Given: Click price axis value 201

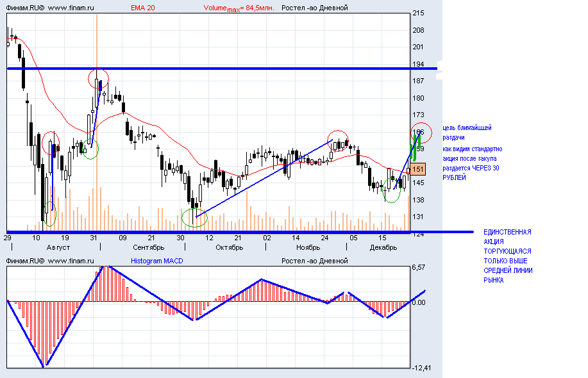Looking at the screenshot, I should tap(418, 47).
